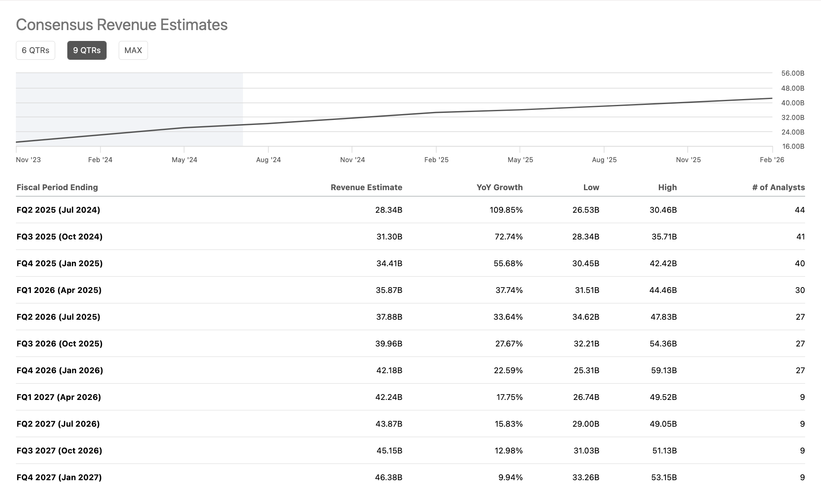Click the 9.94% YoY growth cell
Screen dimensions: 821x504
[510, 477]
